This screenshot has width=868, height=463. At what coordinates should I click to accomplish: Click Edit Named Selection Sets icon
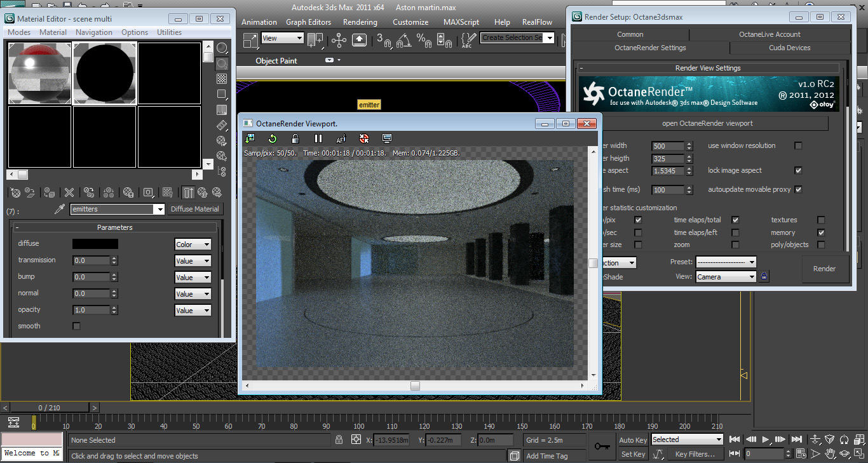(468, 41)
